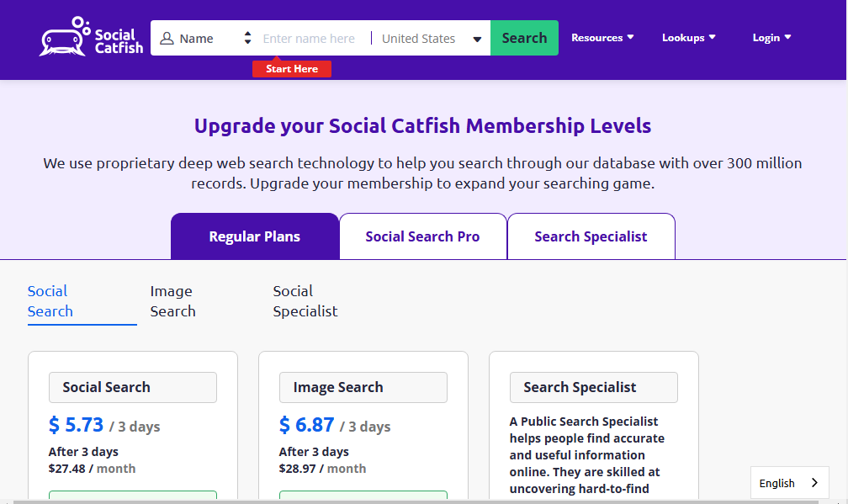Select the Regular Plans tab
This screenshot has height=504, width=848.
point(255,236)
